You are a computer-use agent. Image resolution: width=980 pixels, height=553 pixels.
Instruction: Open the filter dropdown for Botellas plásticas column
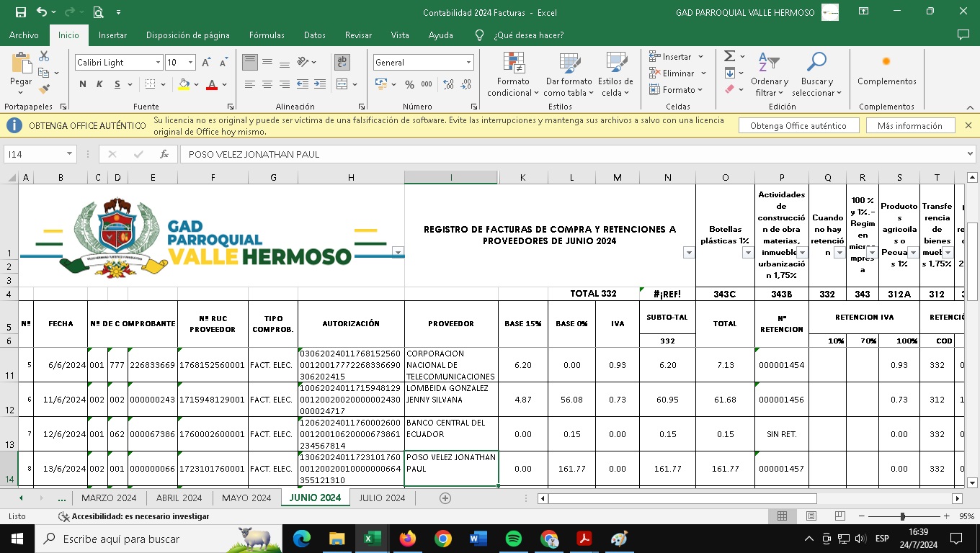(x=747, y=253)
